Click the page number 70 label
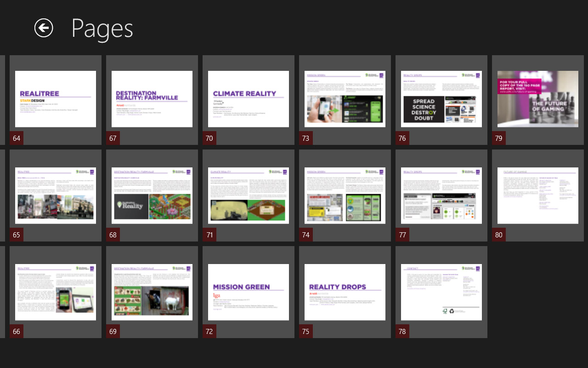Screen dimensions: 588x368 (x=209, y=138)
